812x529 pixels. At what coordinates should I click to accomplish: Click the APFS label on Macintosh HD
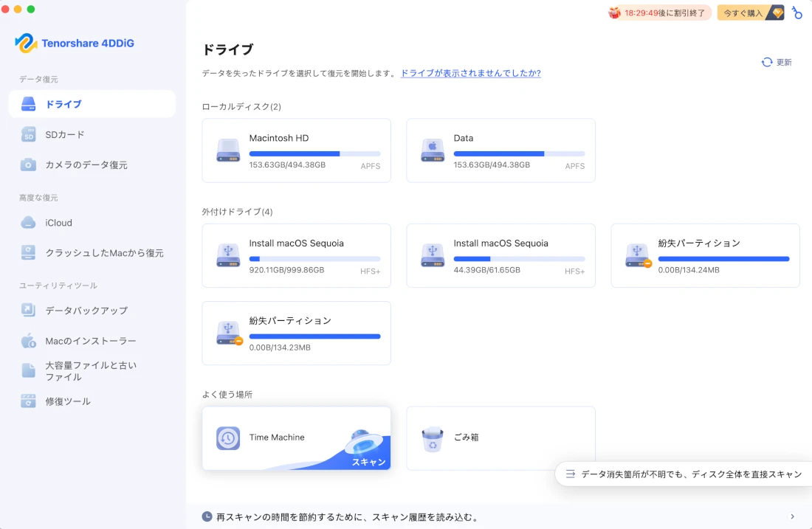pos(371,166)
